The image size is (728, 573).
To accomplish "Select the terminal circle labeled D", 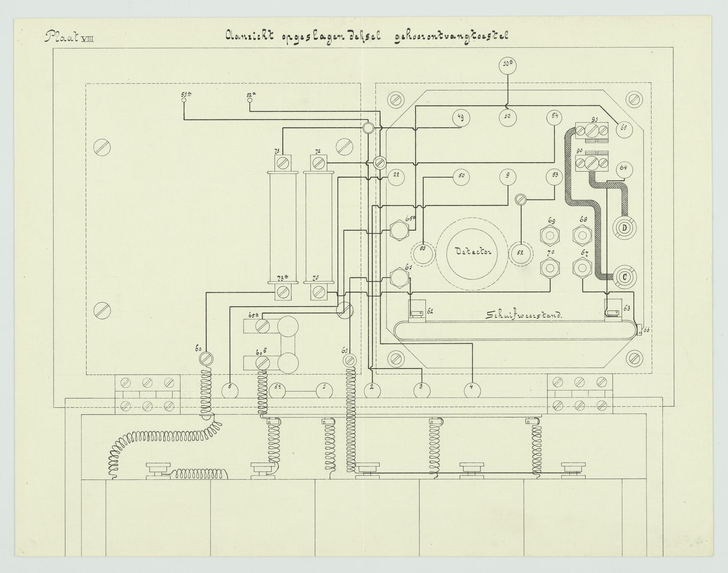I will (x=625, y=228).
